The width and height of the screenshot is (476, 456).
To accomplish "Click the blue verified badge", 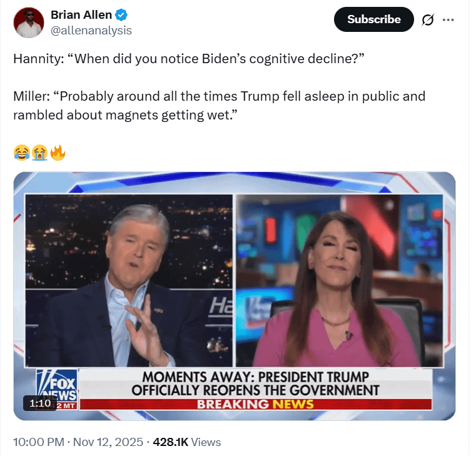I will tap(121, 15).
